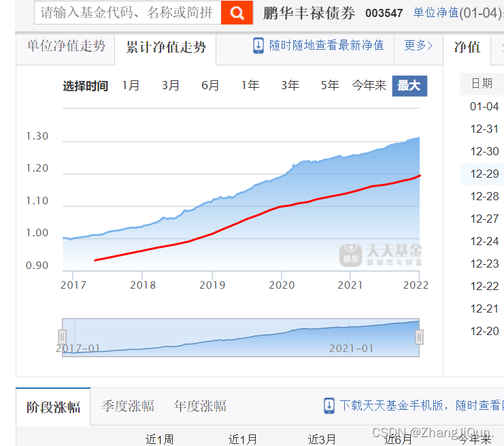Screen dimensions: 504x446
Task: Click the 近3月 column header
Action: 322,439
